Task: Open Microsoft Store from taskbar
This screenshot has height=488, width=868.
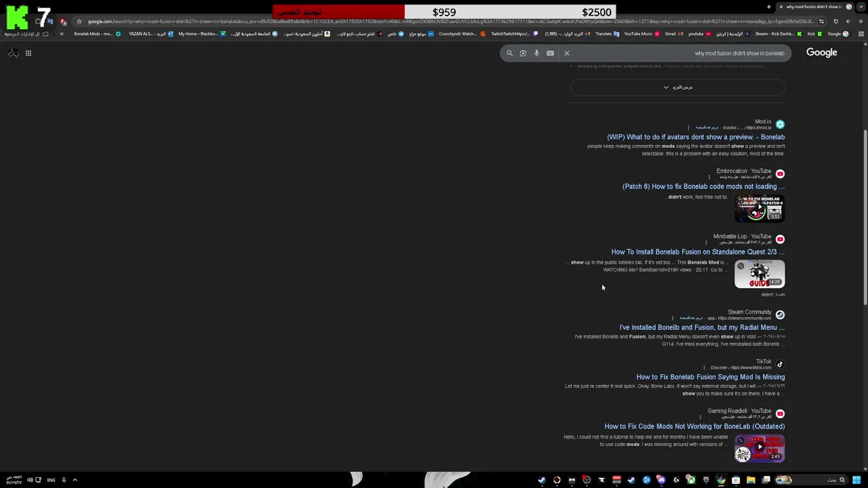Action: click(x=736, y=480)
